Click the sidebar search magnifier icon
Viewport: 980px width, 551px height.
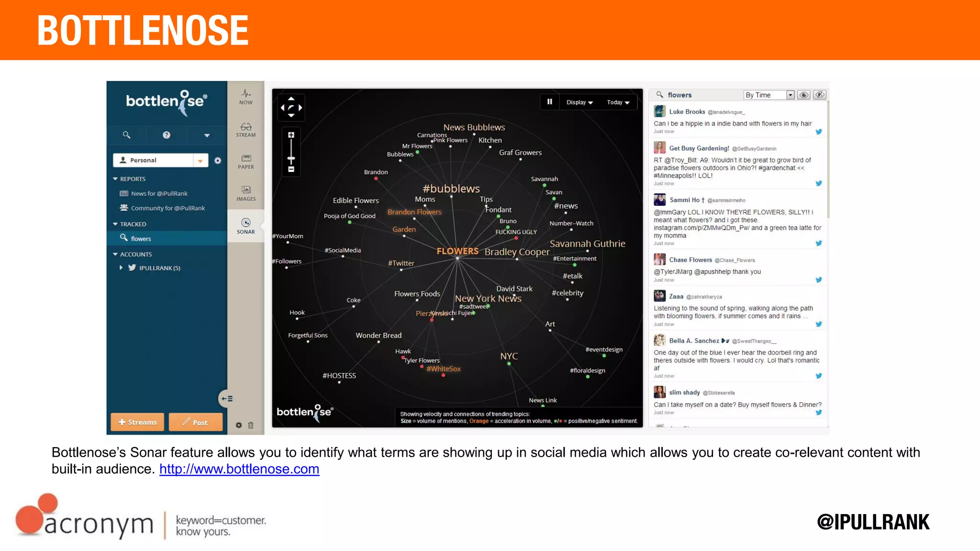[x=126, y=135]
